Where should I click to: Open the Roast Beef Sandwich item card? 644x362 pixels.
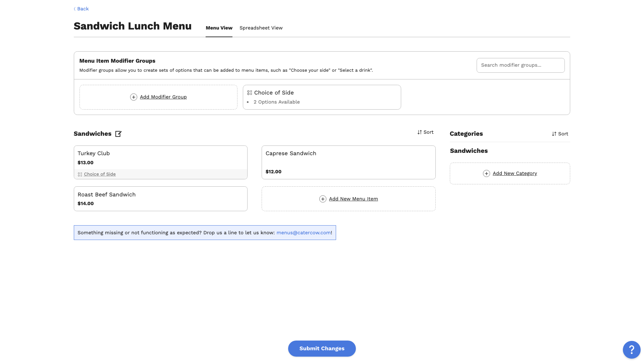(161, 199)
